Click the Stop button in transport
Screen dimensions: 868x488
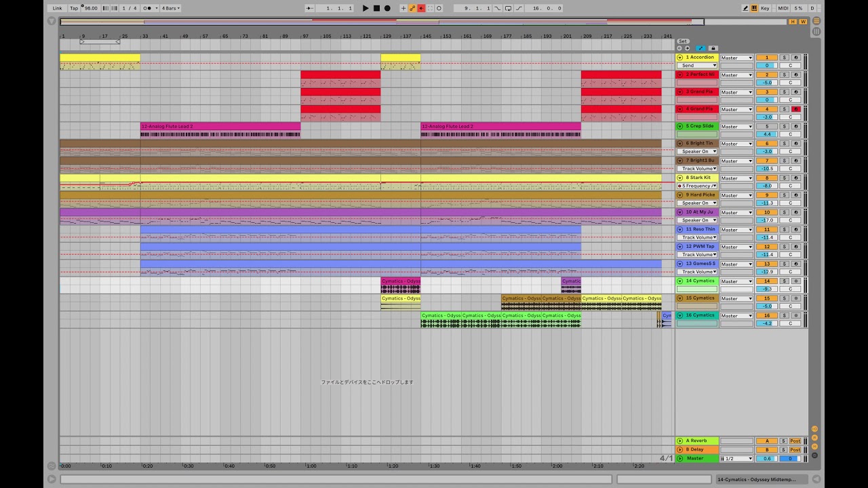point(376,8)
